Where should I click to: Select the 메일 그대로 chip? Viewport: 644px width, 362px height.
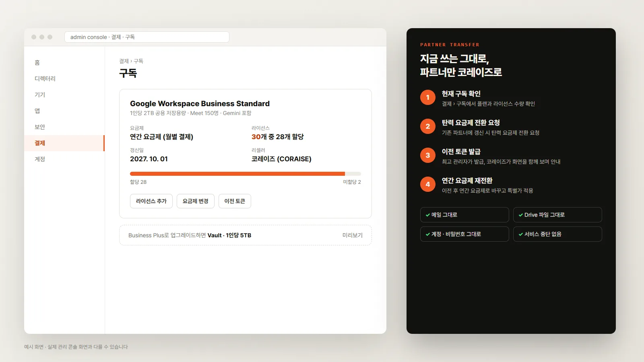464,215
